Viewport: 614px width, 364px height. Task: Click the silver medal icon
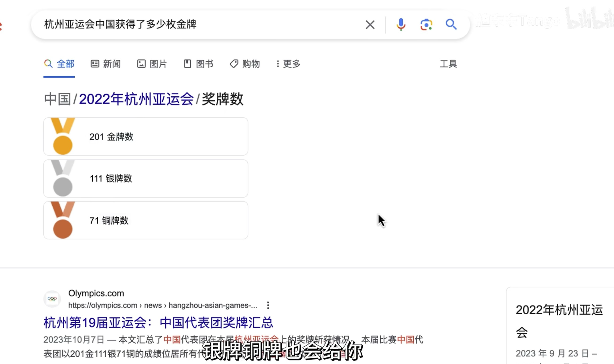pos(63,178)
